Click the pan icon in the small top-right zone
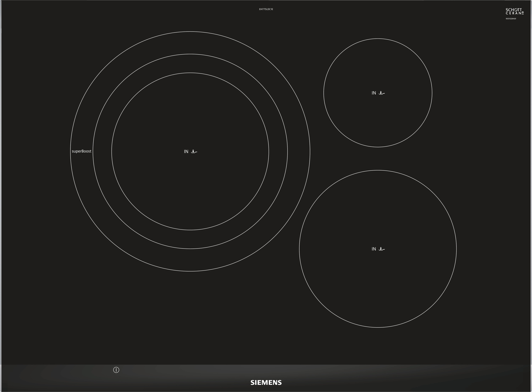This screenshot has height=392, width=532. pos(382,93)
